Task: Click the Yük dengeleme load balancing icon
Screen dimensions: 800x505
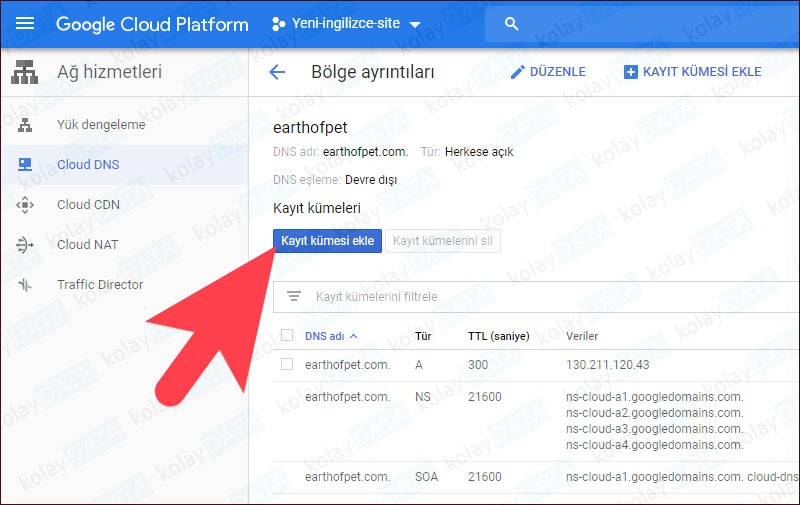Action: [x=25, y=124]
